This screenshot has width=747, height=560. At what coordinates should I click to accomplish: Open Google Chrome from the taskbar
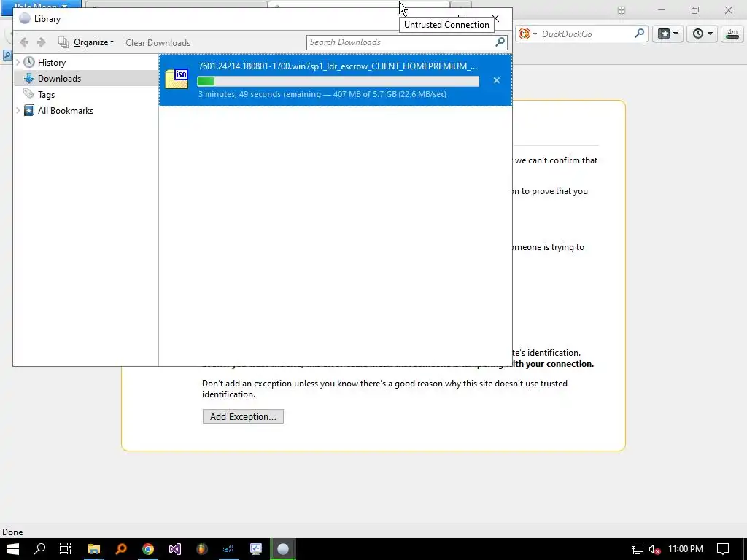coord(148,549)
